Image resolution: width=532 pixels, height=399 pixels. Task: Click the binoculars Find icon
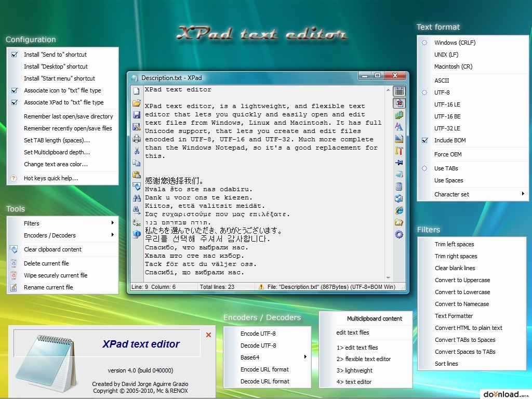137,198
